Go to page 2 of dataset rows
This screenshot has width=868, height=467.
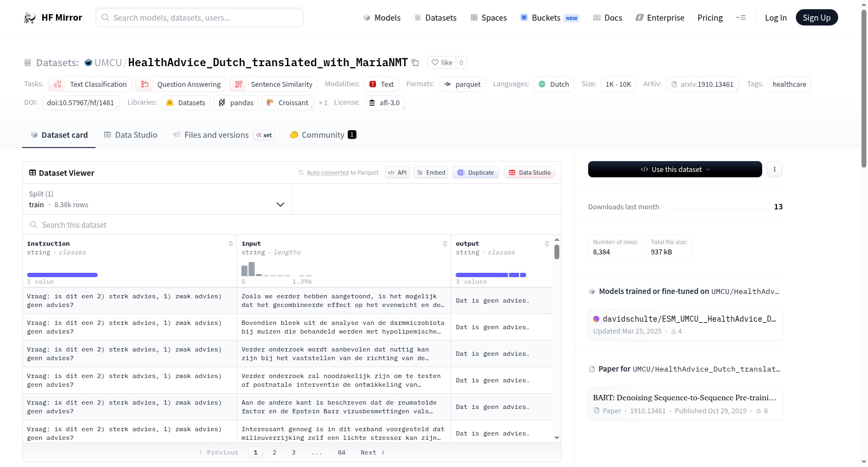(x=275, y=452)
